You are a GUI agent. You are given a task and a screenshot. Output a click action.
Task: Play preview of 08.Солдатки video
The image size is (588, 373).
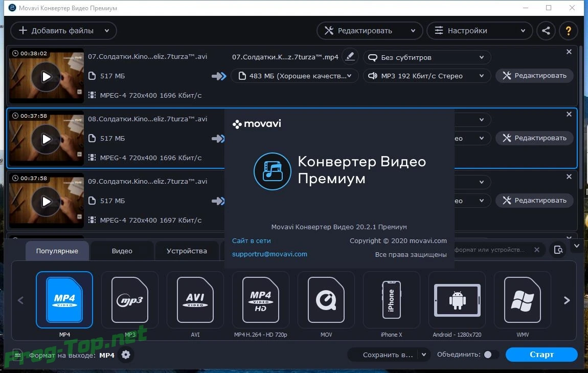tap(46, 139)
